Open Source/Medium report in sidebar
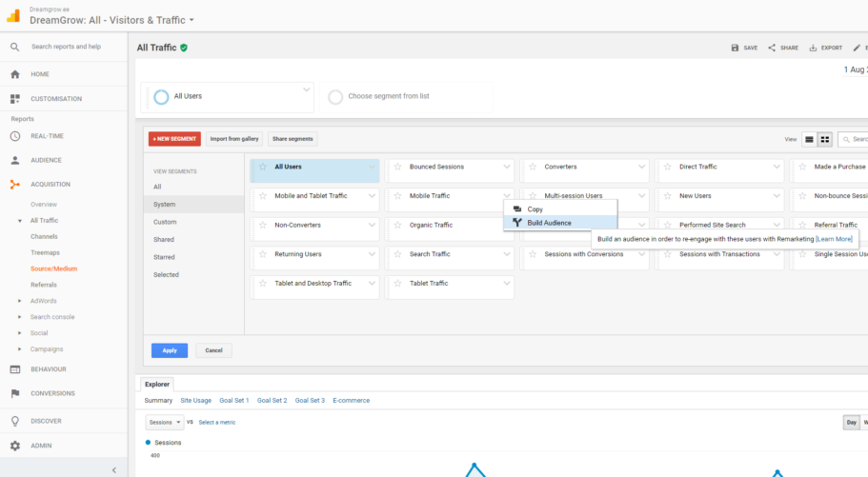Image resolution: width=868 pixels, height=477 pixels. click(x=53, y=268)
